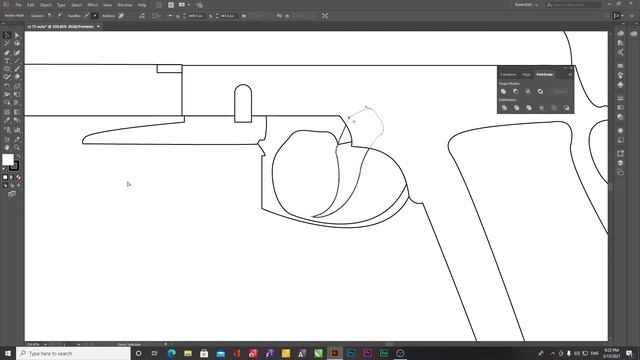Enable Draw Normal mode
Image resolution: width=640 pixels, height=360 pixels.
click(5, 185)
